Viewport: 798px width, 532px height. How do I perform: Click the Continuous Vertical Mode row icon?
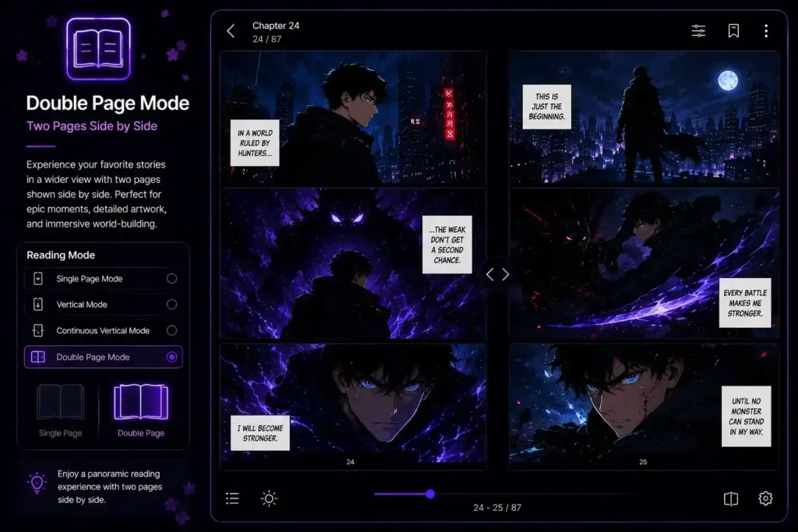click(38, 330)
